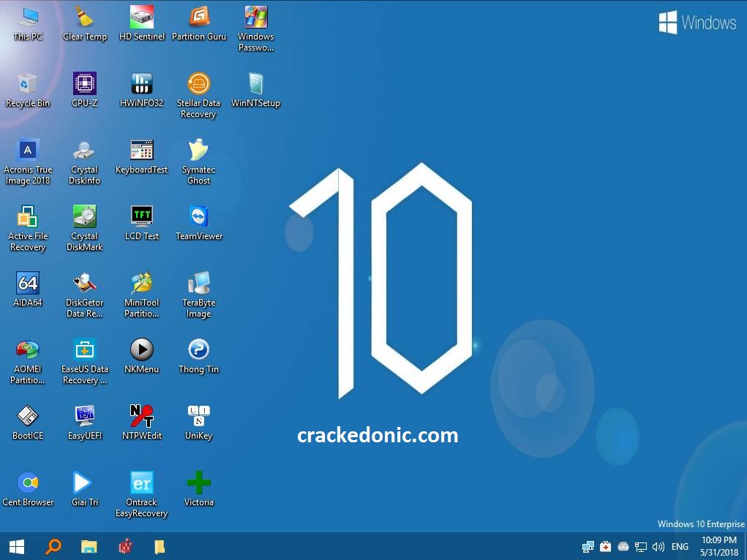Open TeraByte Image shortcut
The width and height of the screenshot is (747, 560).
(x=199, y=295)
